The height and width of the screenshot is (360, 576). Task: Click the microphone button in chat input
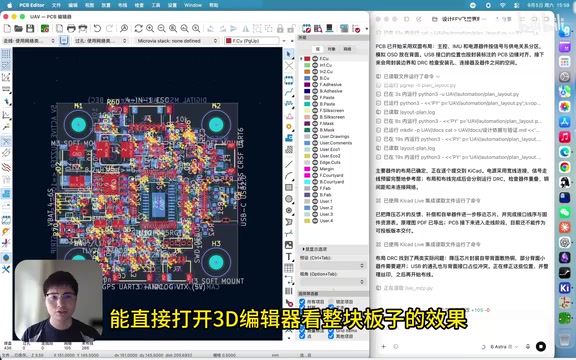pos(528,346)
